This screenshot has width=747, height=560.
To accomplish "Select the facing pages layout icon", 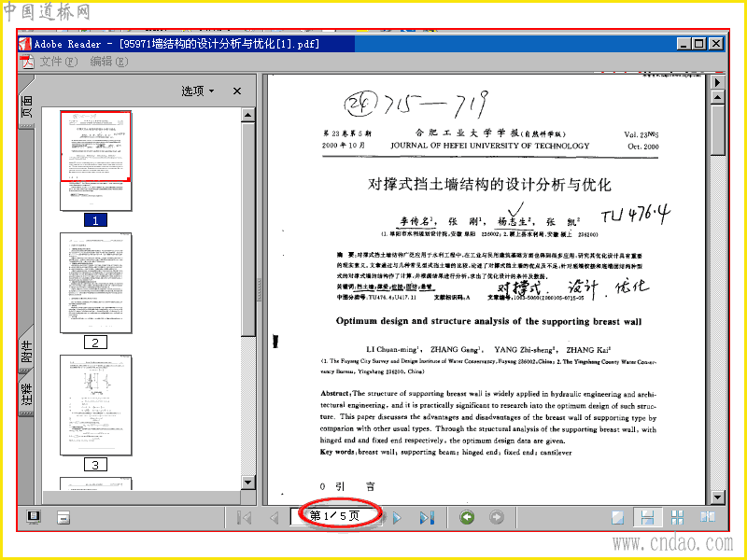I will [708, 517].
